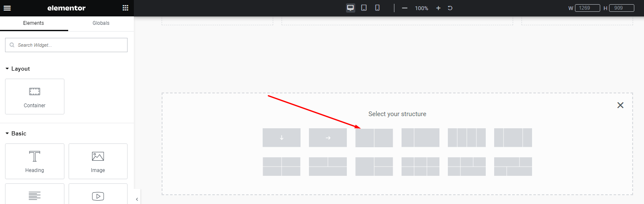The image size is (644, 204).
Task: Reset zoom with the circular arrow icon
Action: 450,8
